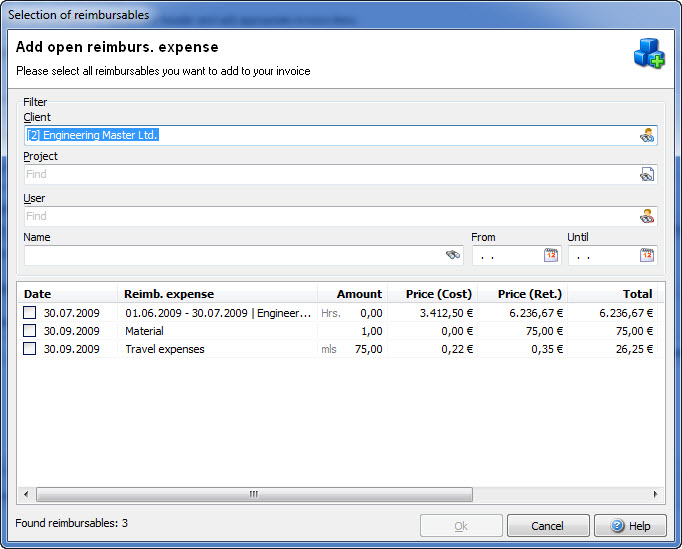Click horizontal scrollbar right arrow
This screenshot has width=682, height=549.
[x=655, y=494]
